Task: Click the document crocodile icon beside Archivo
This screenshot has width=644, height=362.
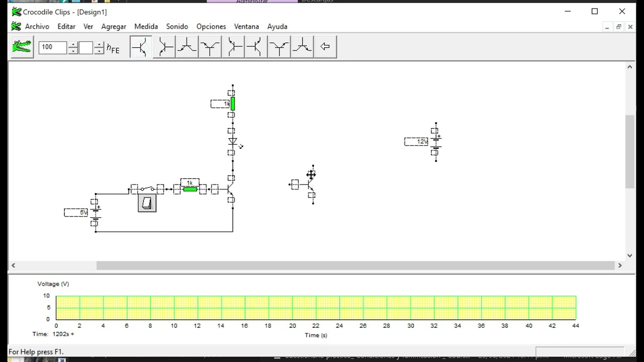Action: [16, 27]
